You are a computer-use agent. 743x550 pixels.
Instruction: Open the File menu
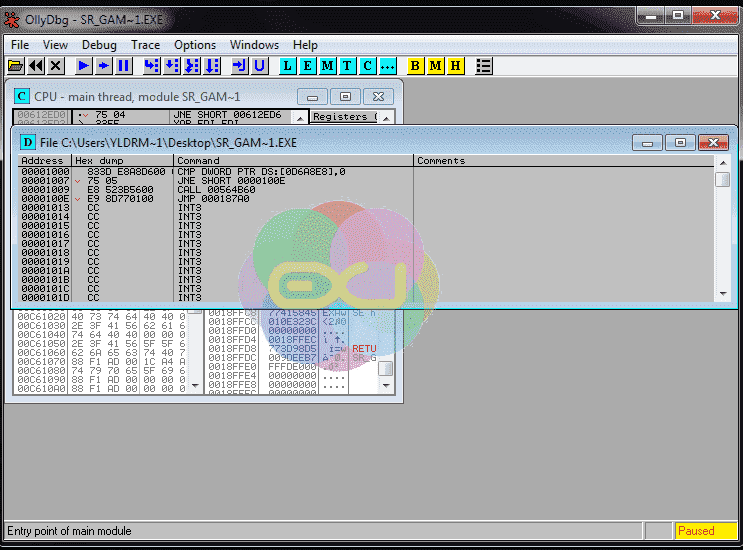tap(20, 45)
